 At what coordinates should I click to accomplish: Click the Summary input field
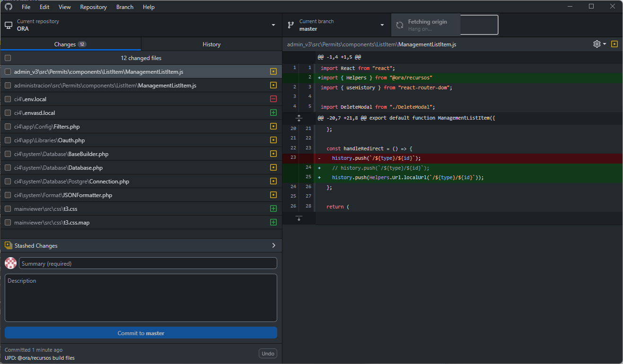(x=148, y=263)
